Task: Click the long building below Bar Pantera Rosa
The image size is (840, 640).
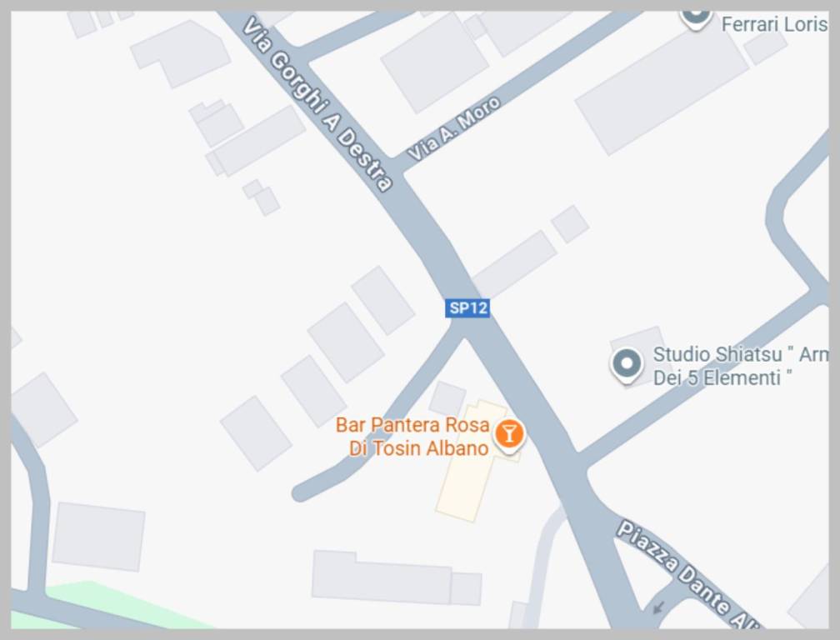Action: tap(397, 577)
